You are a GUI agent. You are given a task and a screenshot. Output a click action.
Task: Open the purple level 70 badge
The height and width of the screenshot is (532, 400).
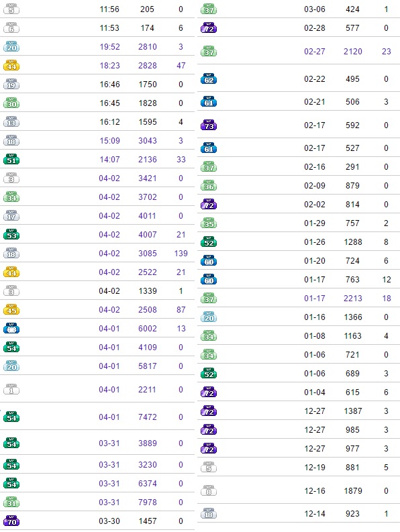tap(11, 521)
